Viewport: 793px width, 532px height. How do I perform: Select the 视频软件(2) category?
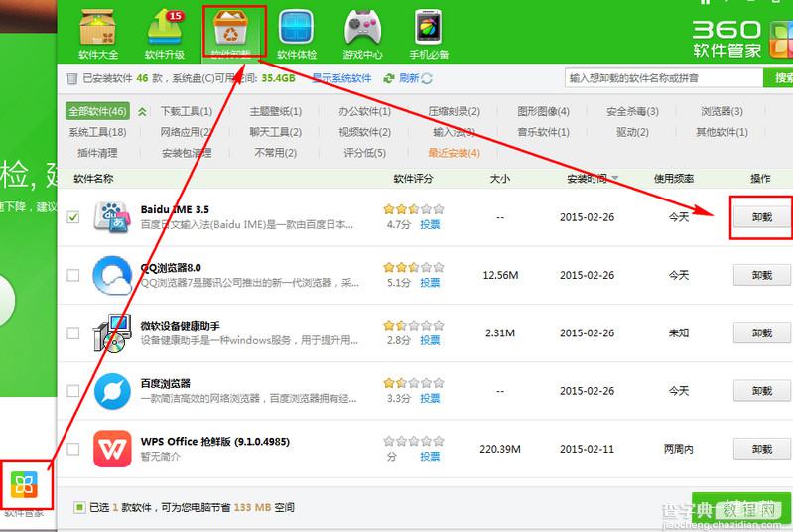pyautogui.click(x=364, y=132)
